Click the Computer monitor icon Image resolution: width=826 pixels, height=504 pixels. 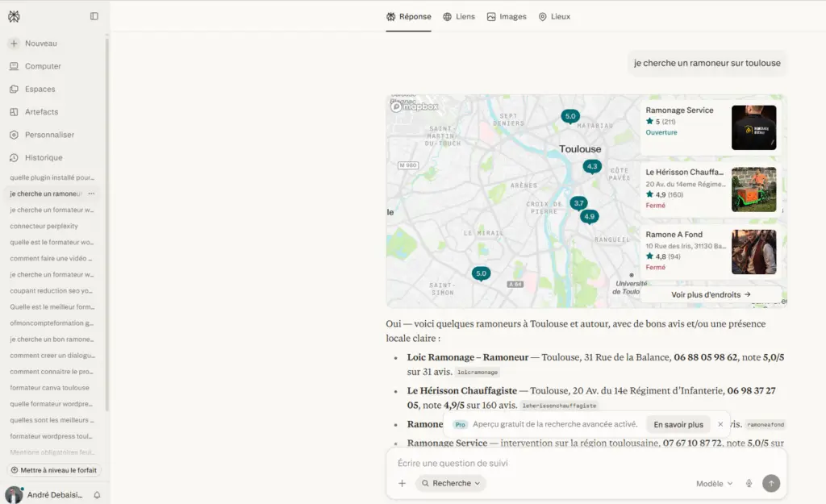[x=15, y=66]
